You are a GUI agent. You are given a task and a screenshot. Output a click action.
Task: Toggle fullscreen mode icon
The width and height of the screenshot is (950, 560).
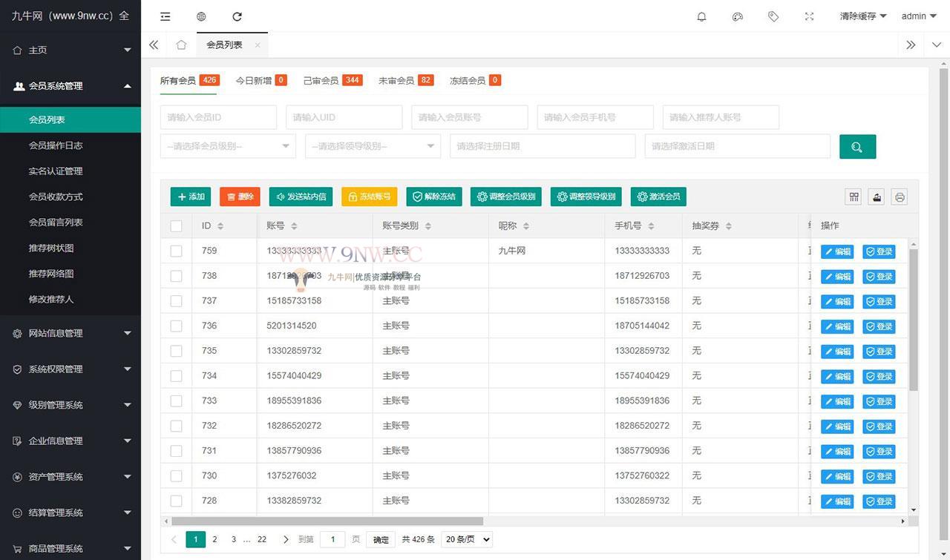coord(809,16)
